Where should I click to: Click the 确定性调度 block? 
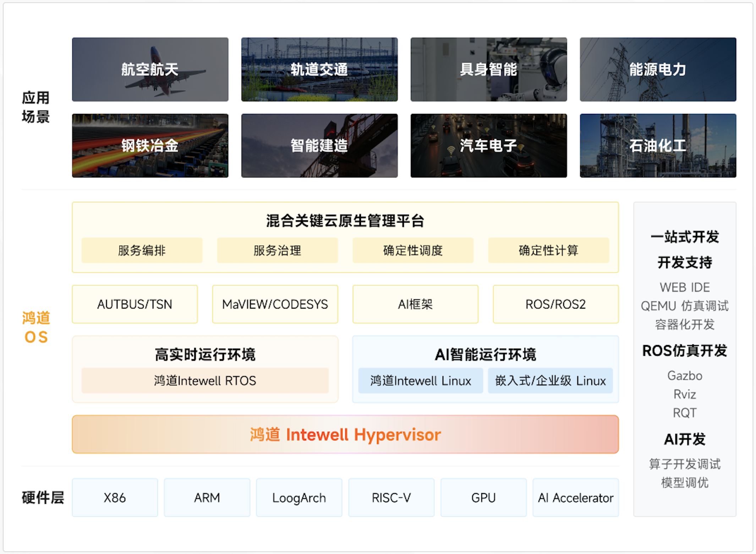click(x=413, y=250)
